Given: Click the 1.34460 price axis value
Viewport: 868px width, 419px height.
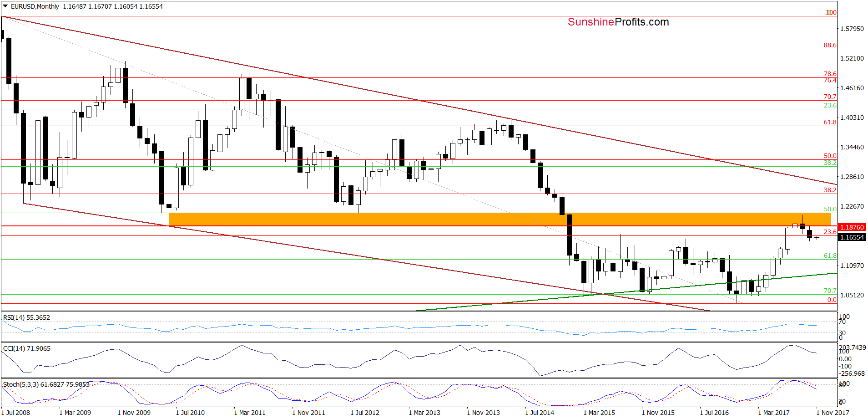Looking at the screenshot, I should (852, 147).
